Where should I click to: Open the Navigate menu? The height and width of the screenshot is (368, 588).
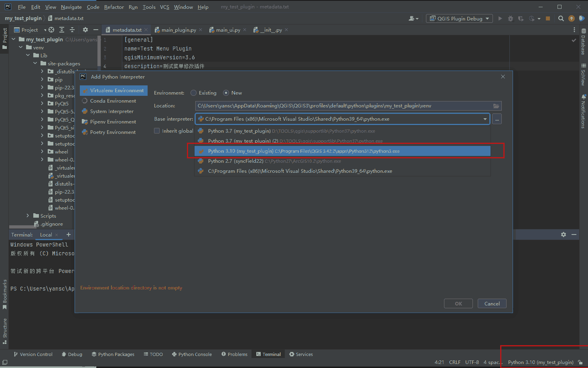click(x=71, y=7)
